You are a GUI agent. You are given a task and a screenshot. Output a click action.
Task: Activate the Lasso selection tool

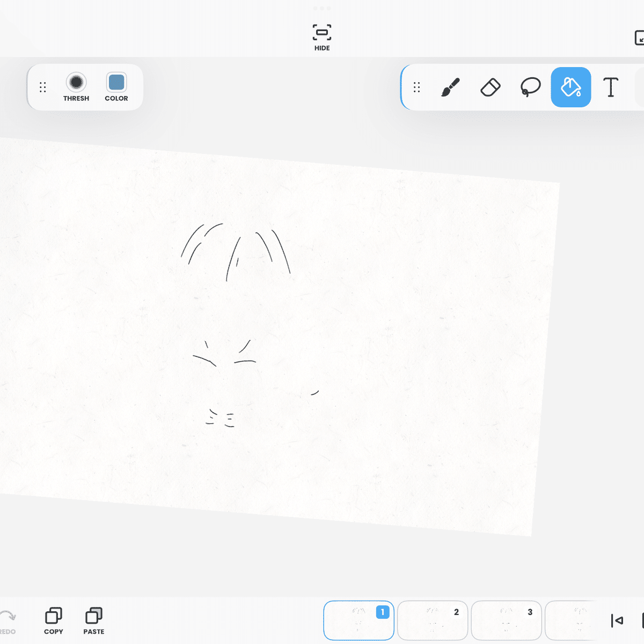530,87
